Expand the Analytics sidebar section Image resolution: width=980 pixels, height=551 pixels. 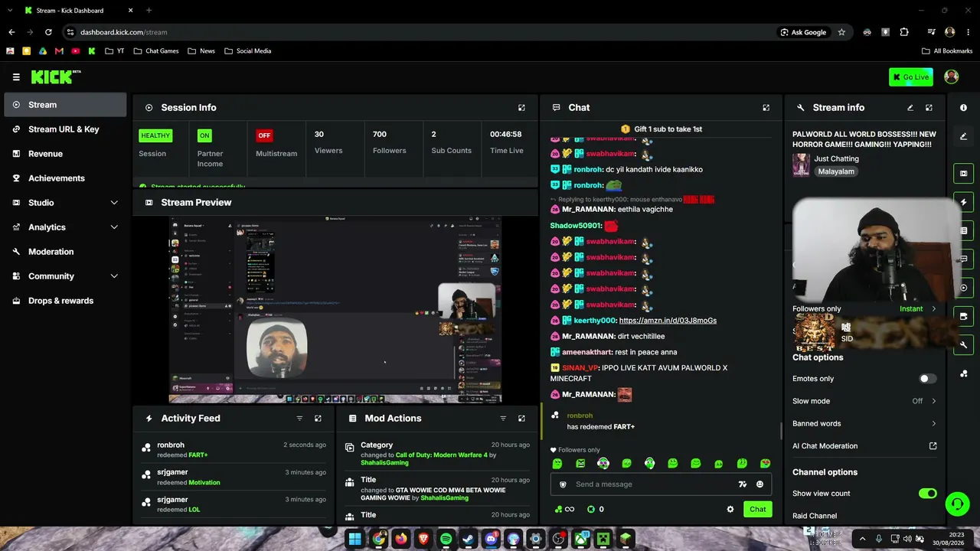tap(114, 227)
